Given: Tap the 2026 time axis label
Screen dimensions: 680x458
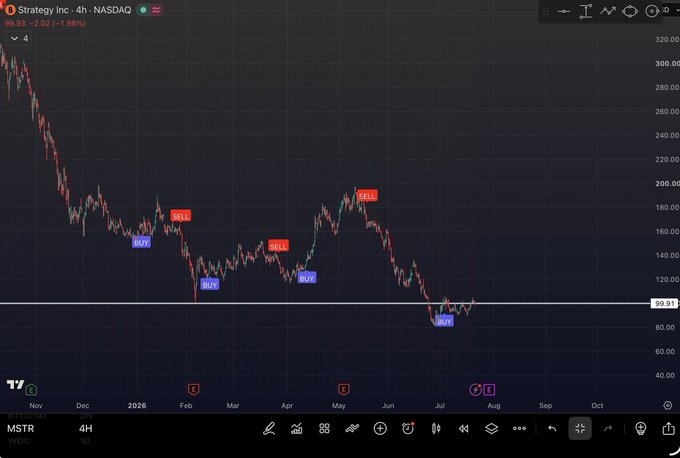Looking at the screenshot, I should tap(137, 406).
